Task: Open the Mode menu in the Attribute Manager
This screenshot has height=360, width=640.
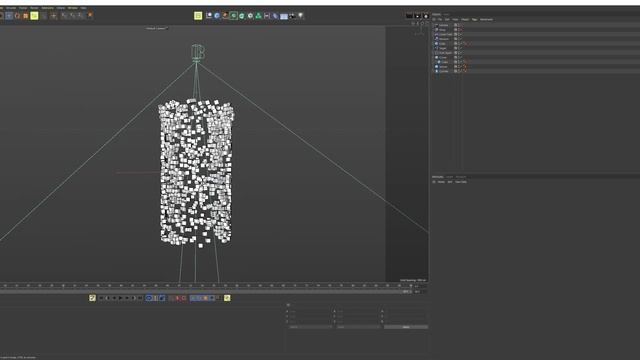Action: coord(441,182)
